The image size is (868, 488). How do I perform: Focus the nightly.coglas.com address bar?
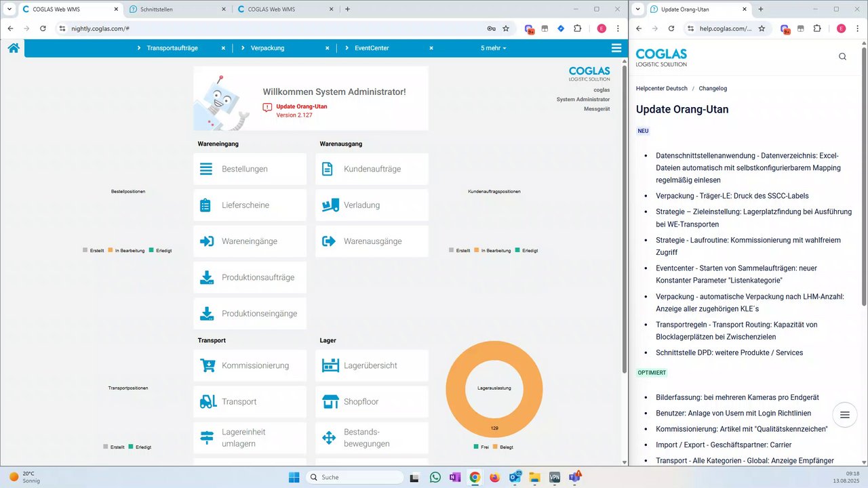pyautogui.click(x=271, y=28)
